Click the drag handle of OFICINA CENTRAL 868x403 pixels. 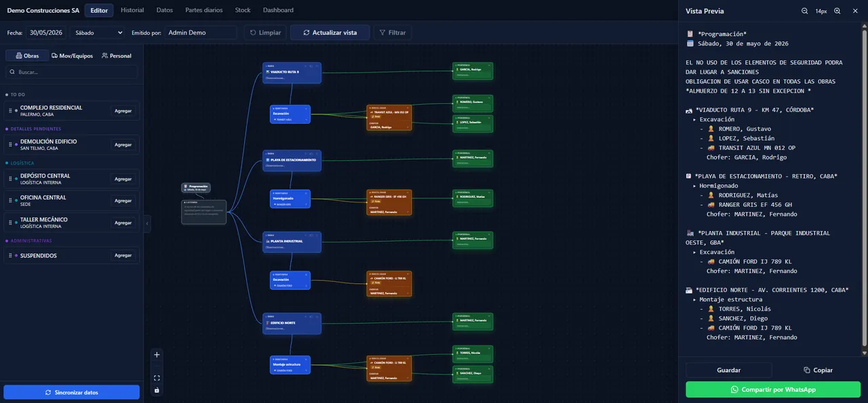(11, 200)
